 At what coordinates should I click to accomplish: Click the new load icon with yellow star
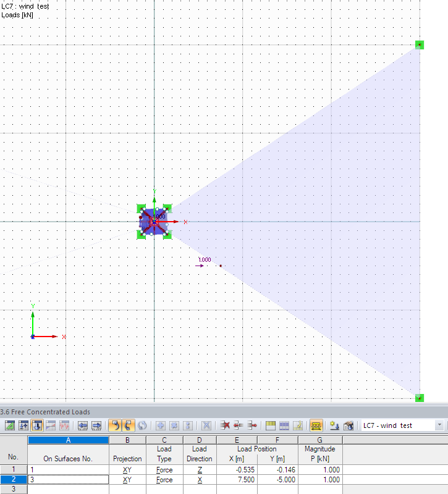point(334,425)
